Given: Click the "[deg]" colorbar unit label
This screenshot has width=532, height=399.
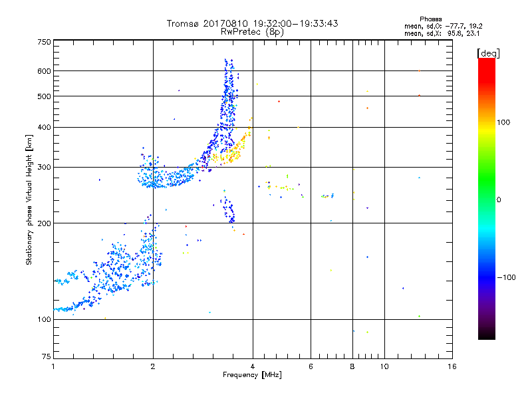Looking at the screenshot, I should tap(488, 53).
